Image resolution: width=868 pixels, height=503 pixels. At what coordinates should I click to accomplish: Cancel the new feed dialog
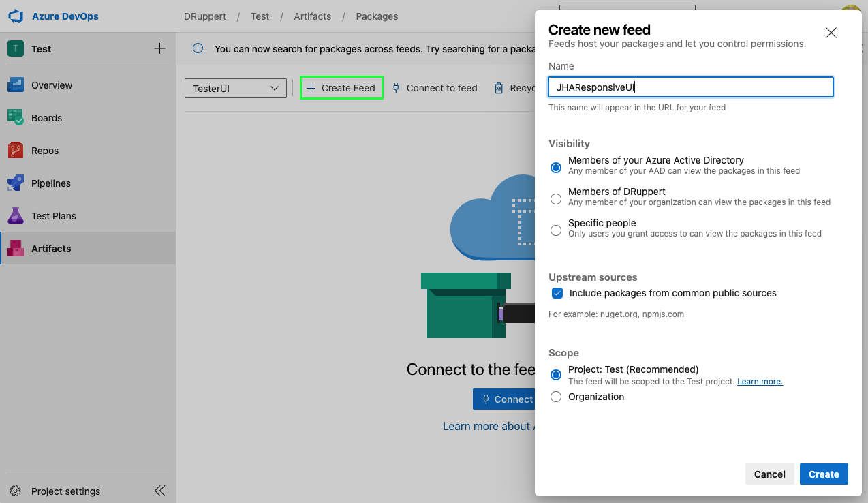coord(769,474)
